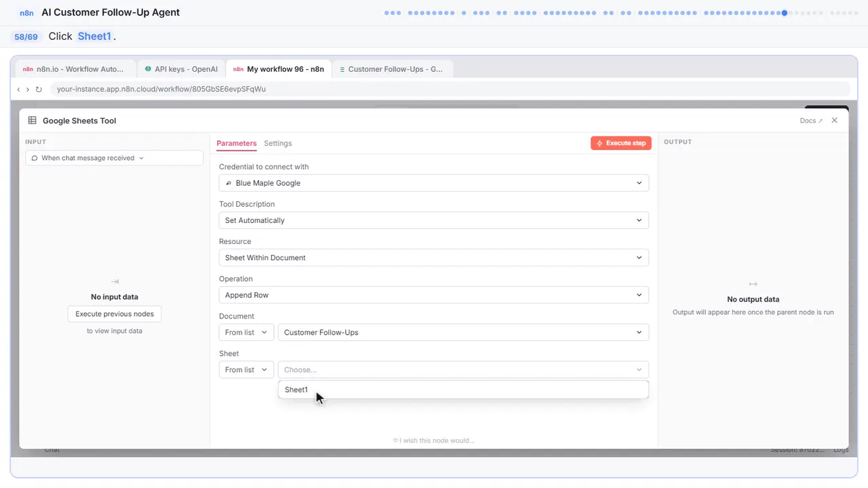Click the Sheet1 highlighted instruction label

(x=94, y=37)
